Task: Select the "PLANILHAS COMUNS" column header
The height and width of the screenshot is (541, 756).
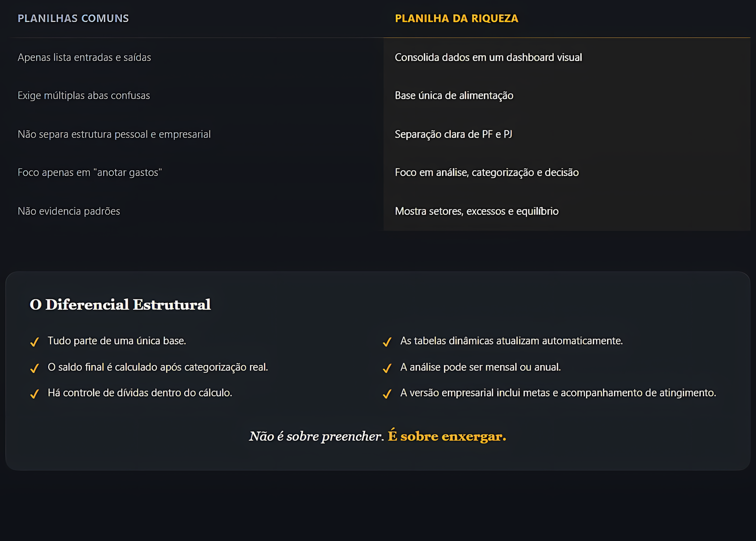Action: (73, 18)
